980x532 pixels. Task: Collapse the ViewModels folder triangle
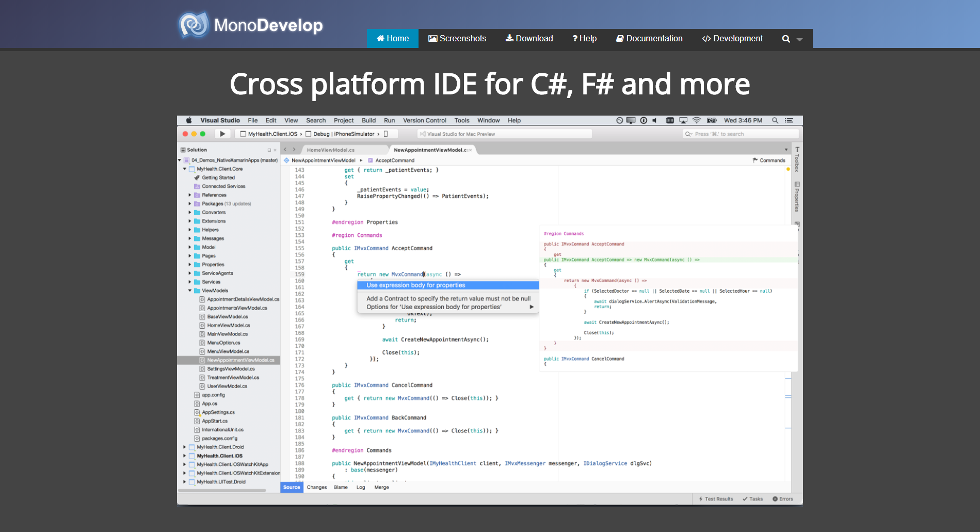point(189,291)
